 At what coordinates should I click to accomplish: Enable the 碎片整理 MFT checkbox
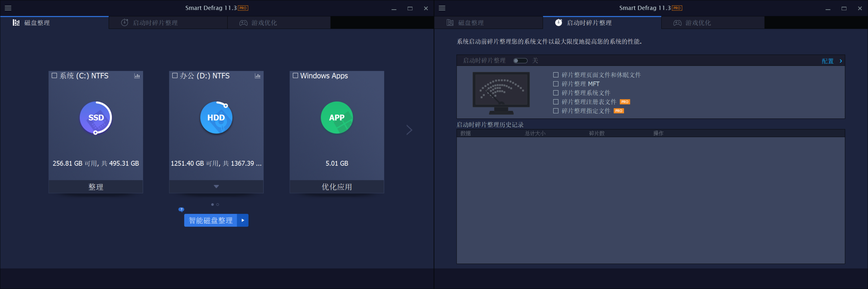click(x=556, y=84)
